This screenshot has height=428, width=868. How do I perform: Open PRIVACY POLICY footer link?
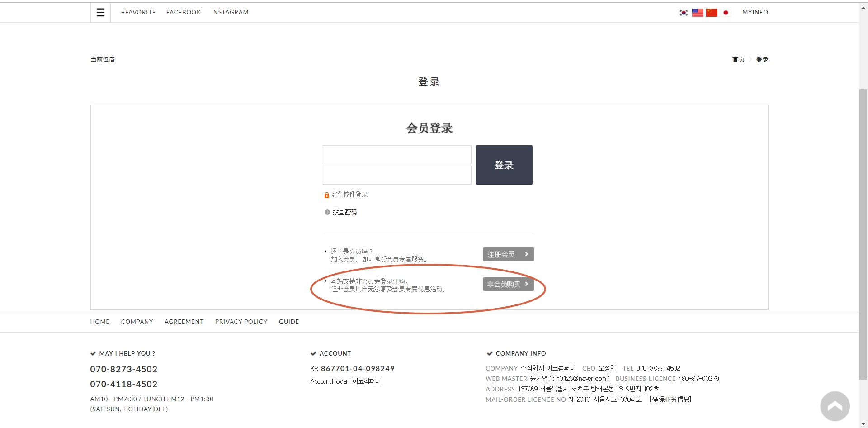pos(241,322)
